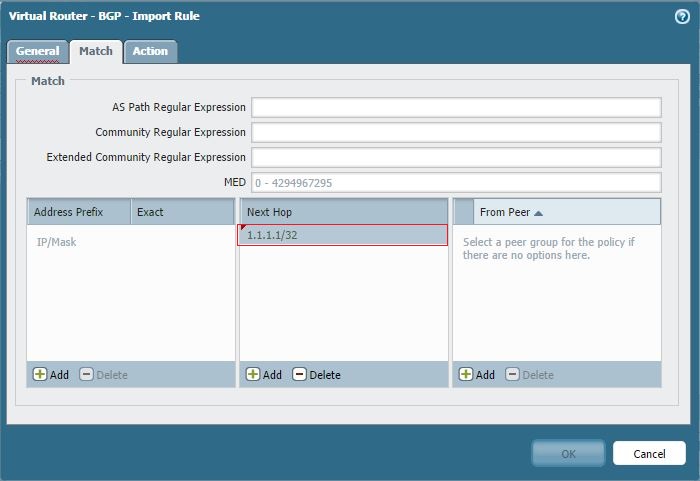Focus the Community Regular Expression field
The image size is (700, 481).
[456, 132]
